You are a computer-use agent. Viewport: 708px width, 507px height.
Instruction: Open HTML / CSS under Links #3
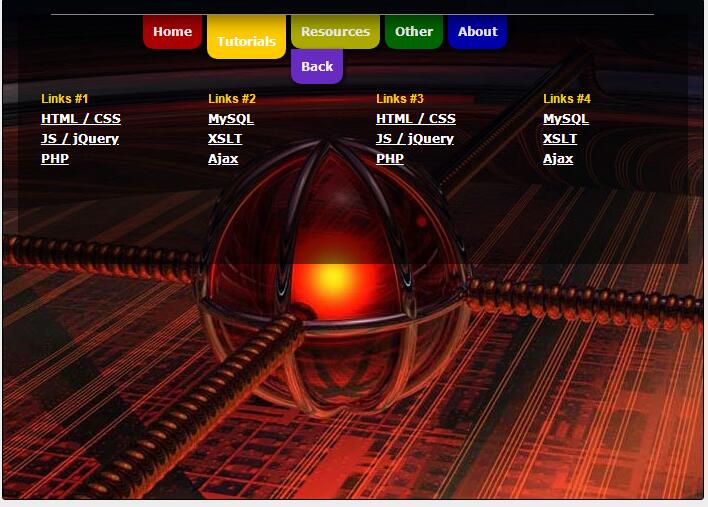tap(416, 119)
